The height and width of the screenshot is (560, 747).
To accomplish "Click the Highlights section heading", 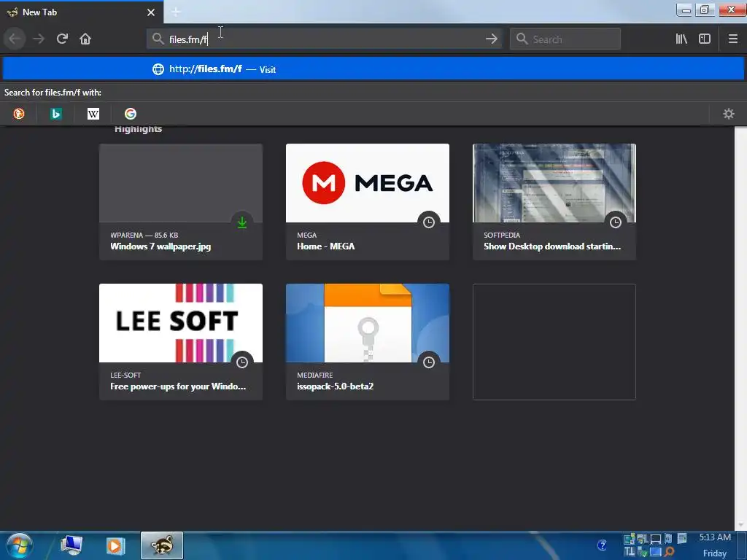I will tap(138, 129).
